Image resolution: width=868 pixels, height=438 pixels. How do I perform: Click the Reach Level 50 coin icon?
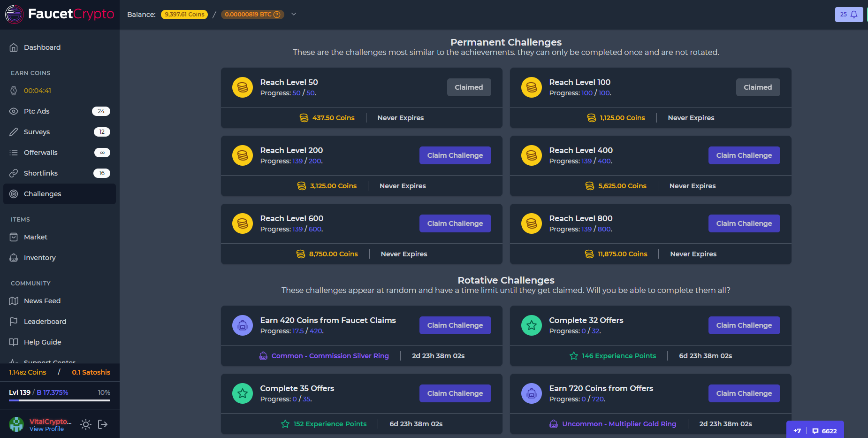click(243, 87)
